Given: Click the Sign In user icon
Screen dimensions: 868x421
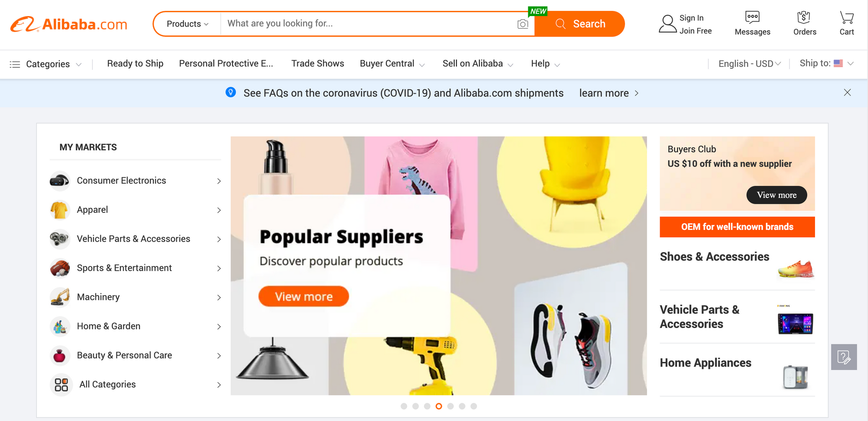Looking at the screenshot, I should (x=667, y=24).
